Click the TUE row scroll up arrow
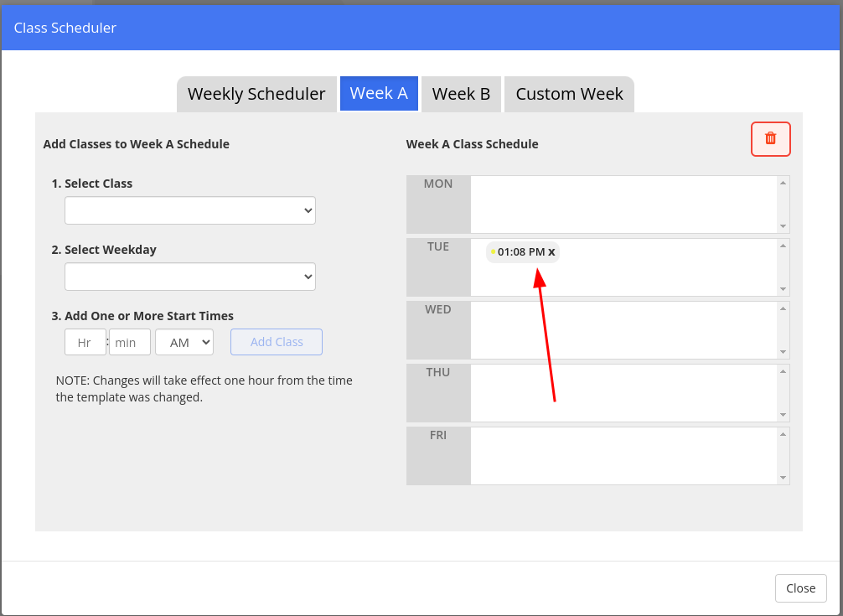This screenshot has width=843, height=616. coord(784,246)
